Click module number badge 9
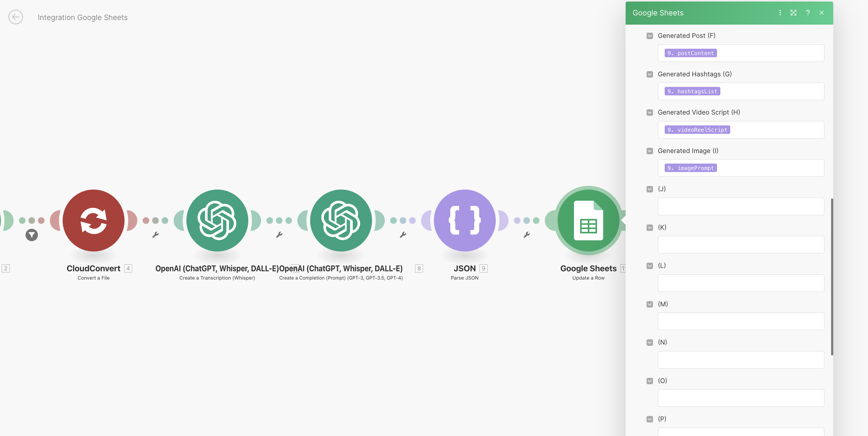The height and width of the screenshot is (436, 868). (x=484, y=268)
